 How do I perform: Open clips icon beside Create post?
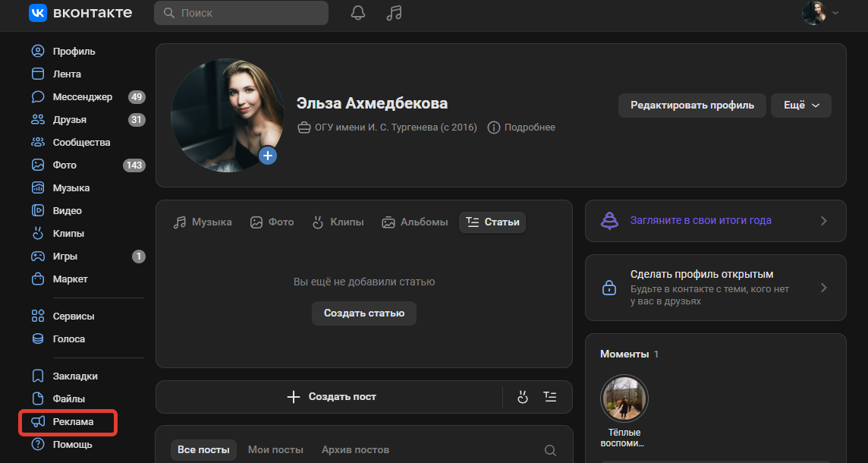[x=522, y=397]
